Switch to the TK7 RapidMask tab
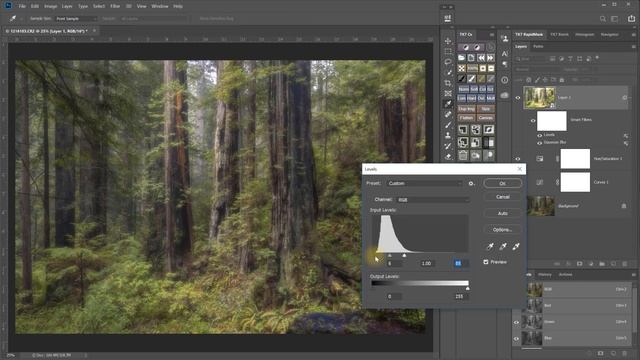The height and width of the screenshot is (360, 640). [529, 35]
